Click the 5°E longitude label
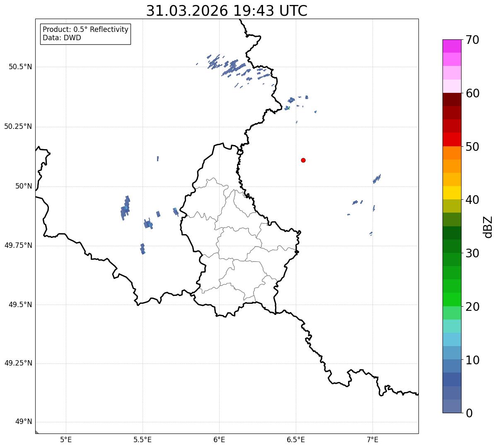498x448 pixels. pyautogui.click(x=66, y=440)
